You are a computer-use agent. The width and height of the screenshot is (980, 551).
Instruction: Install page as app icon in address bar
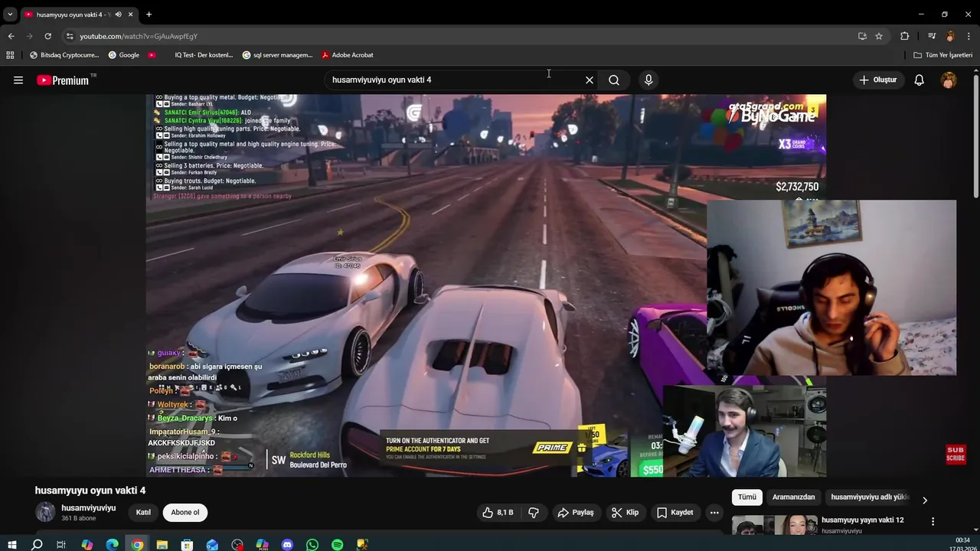pos(862,36)
